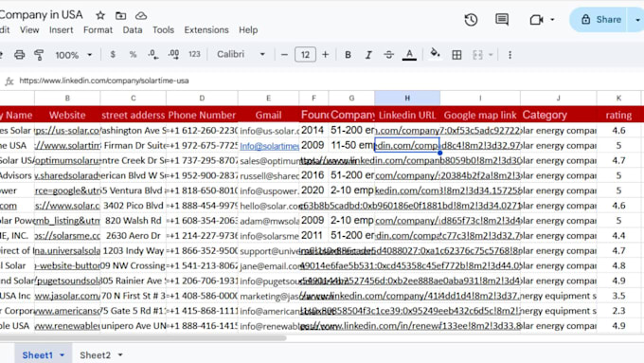
Task: Click the print icon
Action: pyautogui.click(x=19, y=55)
